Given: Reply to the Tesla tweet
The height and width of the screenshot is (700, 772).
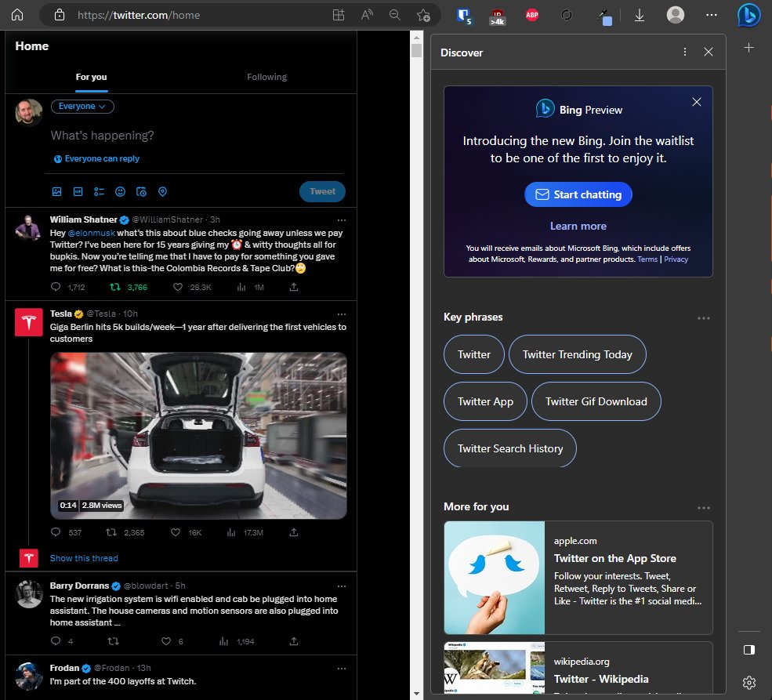Looking at the screenshot, I should click(56, 532).
